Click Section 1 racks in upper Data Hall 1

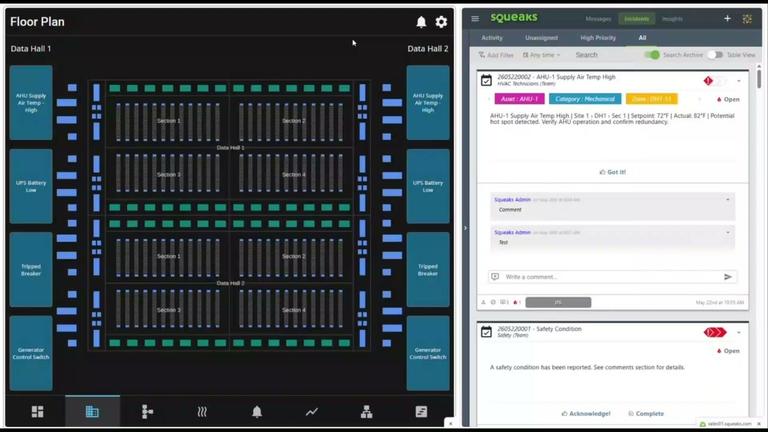(x=168, y=121)
